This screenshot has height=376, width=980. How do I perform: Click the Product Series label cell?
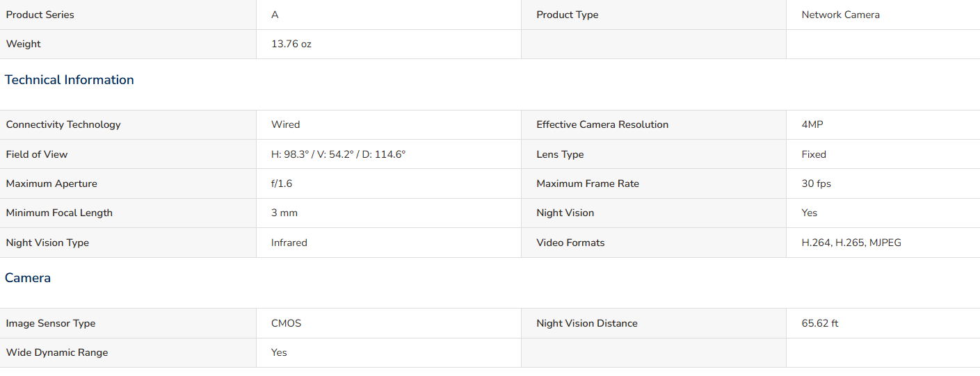128,15
